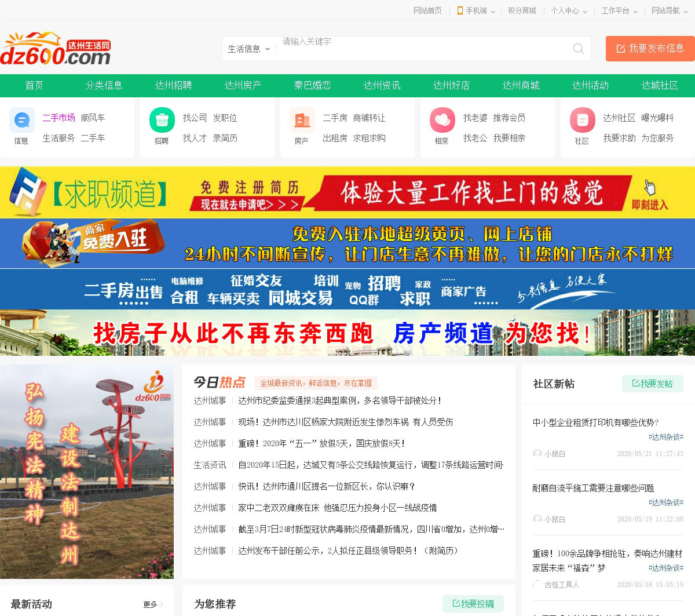Click the 生活服务 link
The height and width of the screenshot is (616, 695).
coord(58,138)
